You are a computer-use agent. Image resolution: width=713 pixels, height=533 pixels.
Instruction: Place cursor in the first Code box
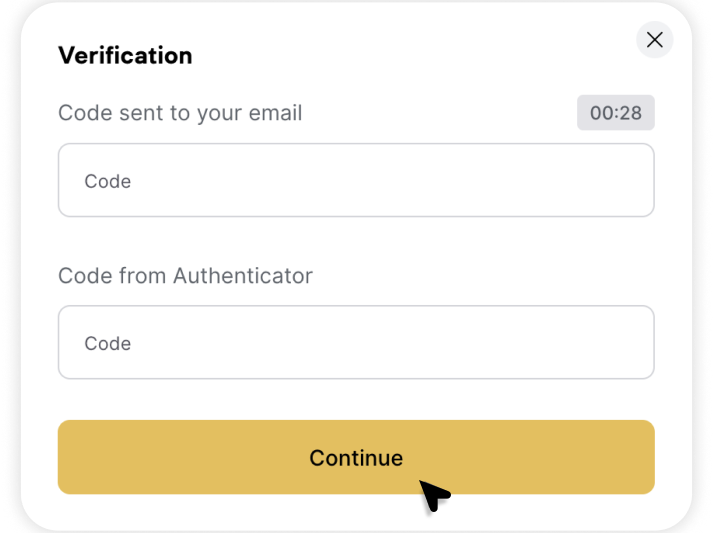pyautogui.click(x=356, y=181)
